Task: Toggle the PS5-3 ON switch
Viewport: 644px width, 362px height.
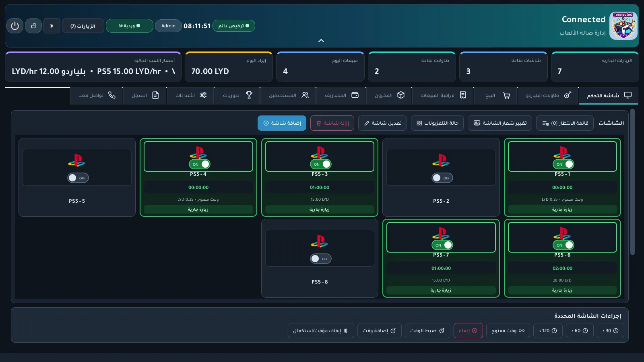Action: [321, 164]
